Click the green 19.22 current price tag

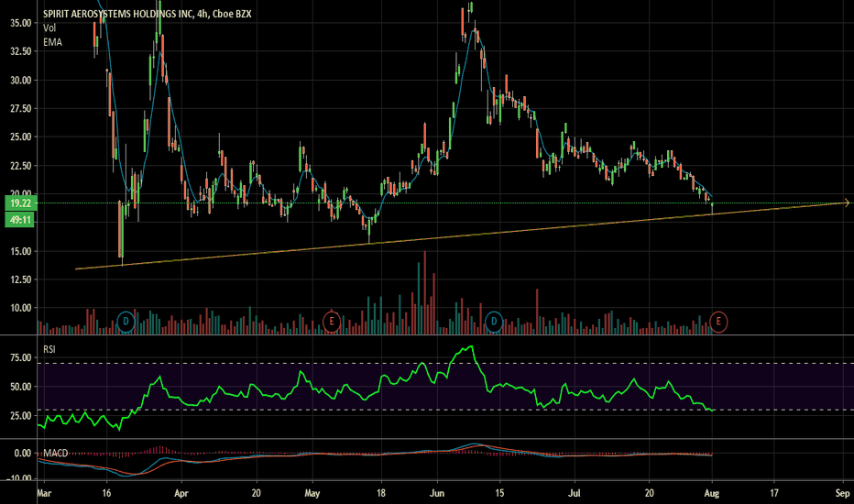click(x=20, y=203)
